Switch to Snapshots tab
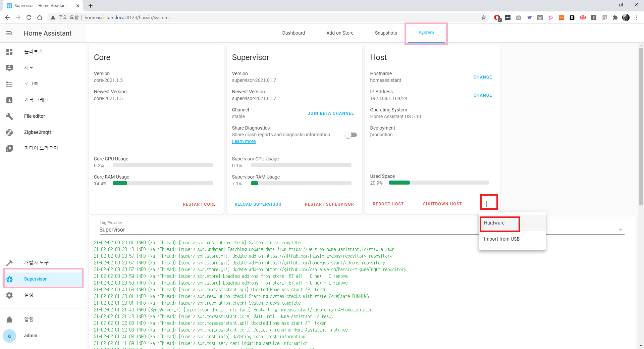This screenshot has width=644, height=349. tap(386, 33)
